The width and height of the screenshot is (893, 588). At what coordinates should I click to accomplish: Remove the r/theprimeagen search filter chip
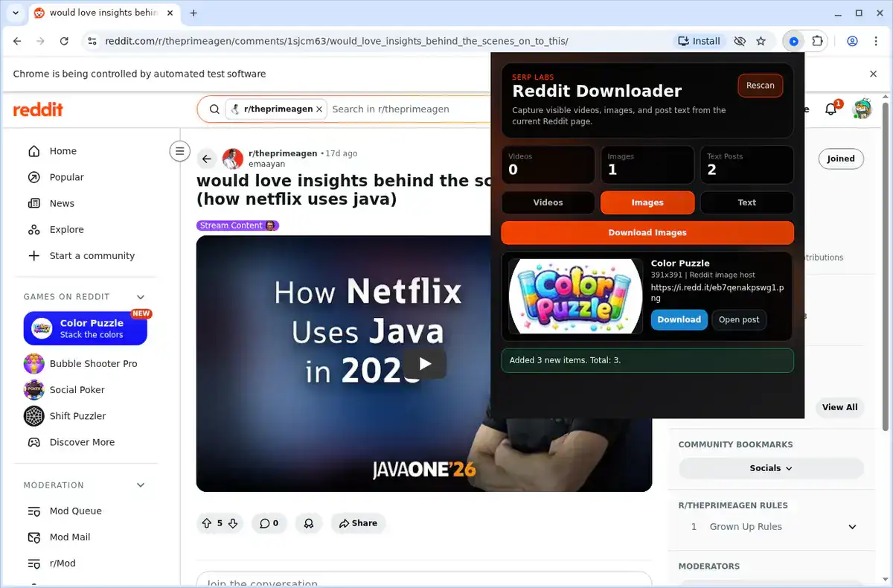click(x=319, y=109)
